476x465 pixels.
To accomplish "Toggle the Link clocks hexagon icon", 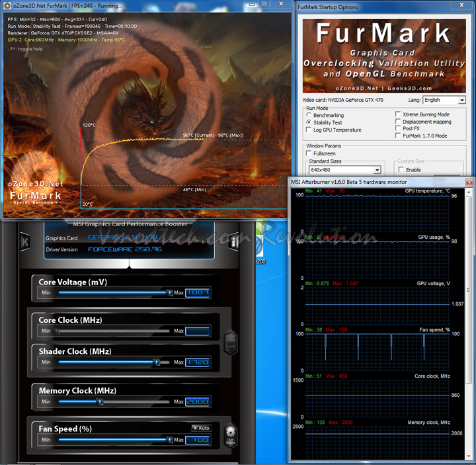I will point(231,343).
